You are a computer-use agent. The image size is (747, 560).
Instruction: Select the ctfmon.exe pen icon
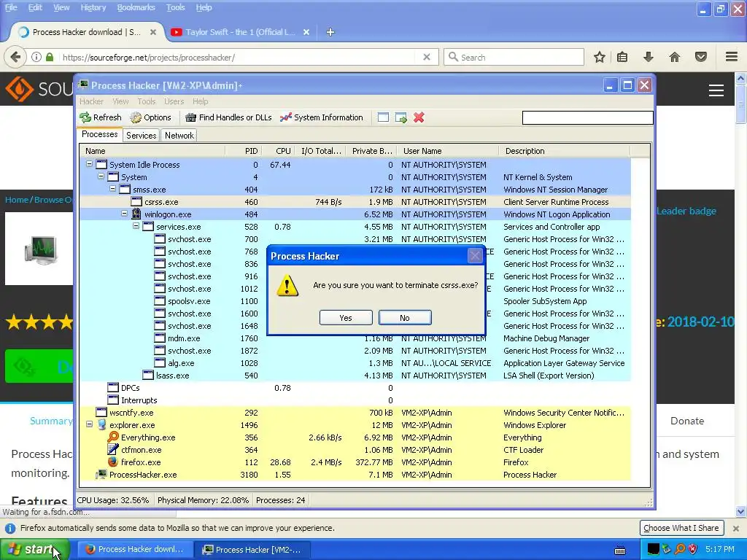click(x=113, y=449)
